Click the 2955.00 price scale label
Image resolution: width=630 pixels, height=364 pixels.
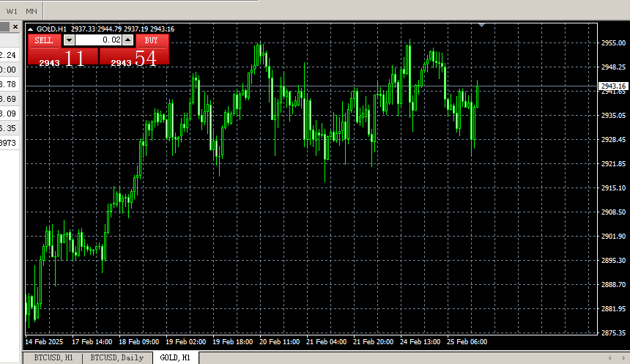tap(613, 43)
